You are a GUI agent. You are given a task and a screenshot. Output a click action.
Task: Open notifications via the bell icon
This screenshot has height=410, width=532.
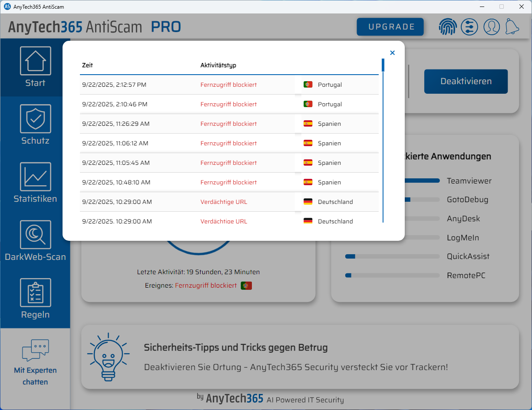512,26
